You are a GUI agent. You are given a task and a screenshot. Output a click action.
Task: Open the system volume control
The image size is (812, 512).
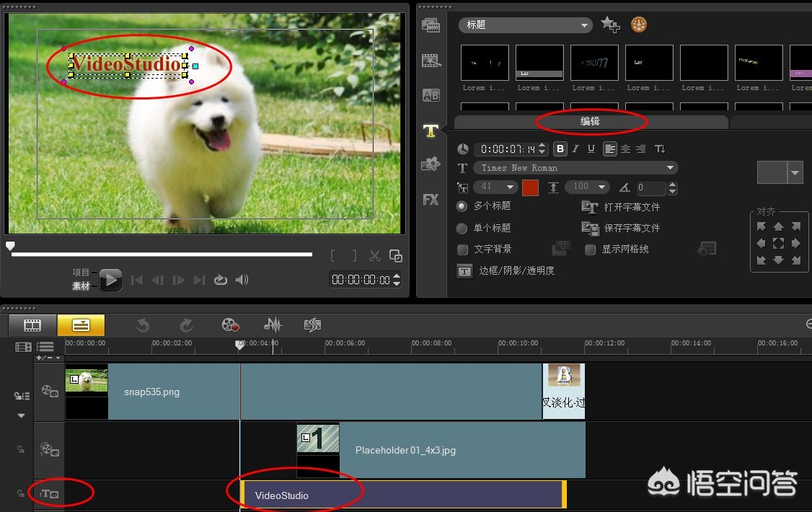tap(242, 280)
